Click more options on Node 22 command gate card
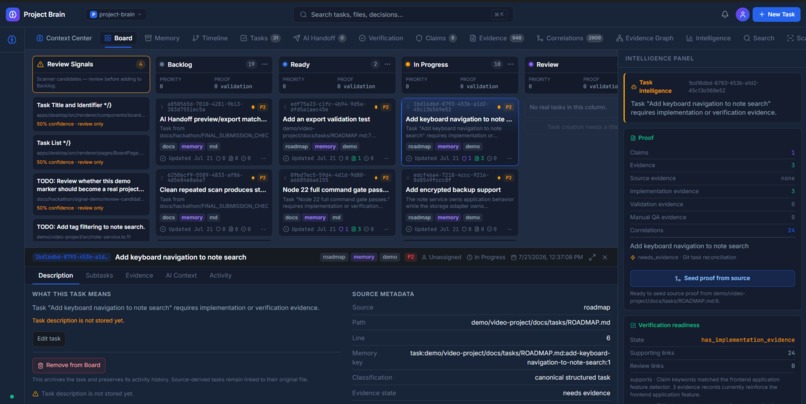Image resolution: width=806 pixels, height=404 pixels. [x=387, y=229]
